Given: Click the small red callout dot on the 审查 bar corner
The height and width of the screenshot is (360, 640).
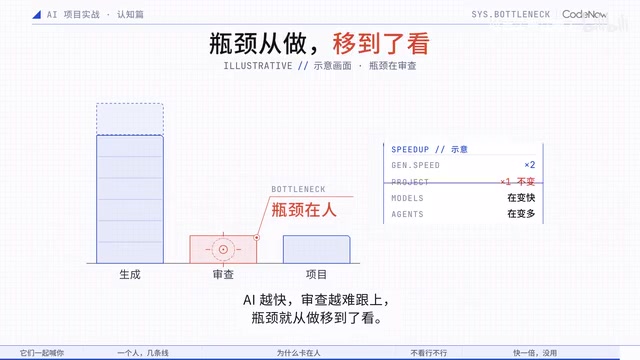Looking at the screenshot, I should (256, 237).
